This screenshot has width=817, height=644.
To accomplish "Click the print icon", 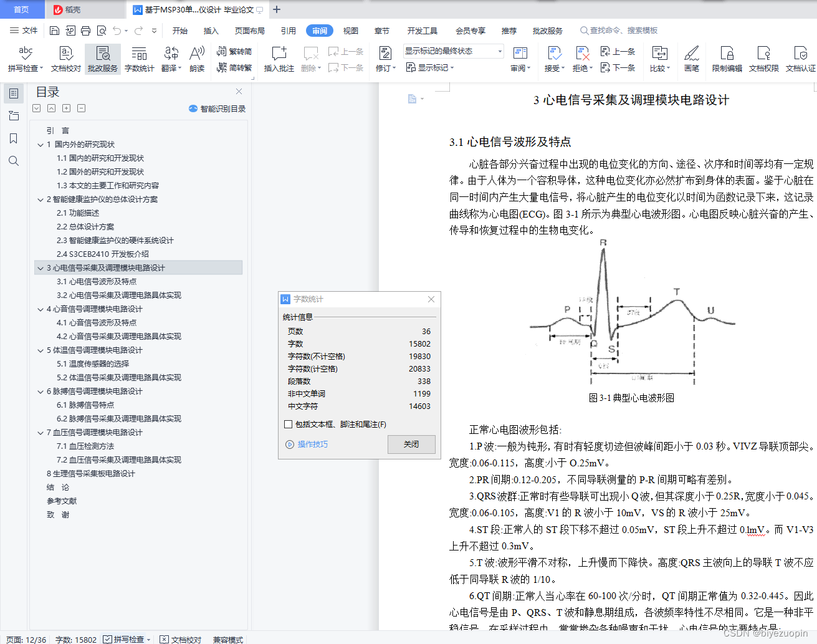I will click(x=86, y=31).
